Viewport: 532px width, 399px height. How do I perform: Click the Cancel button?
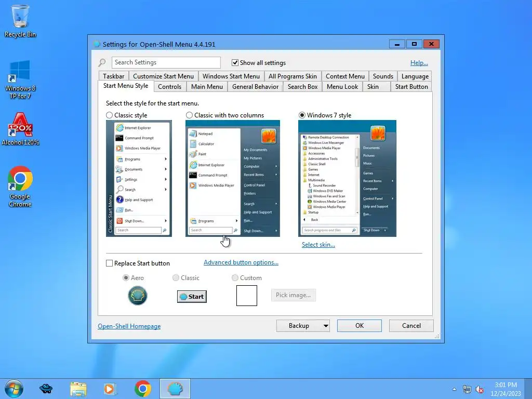click(411, 326)
